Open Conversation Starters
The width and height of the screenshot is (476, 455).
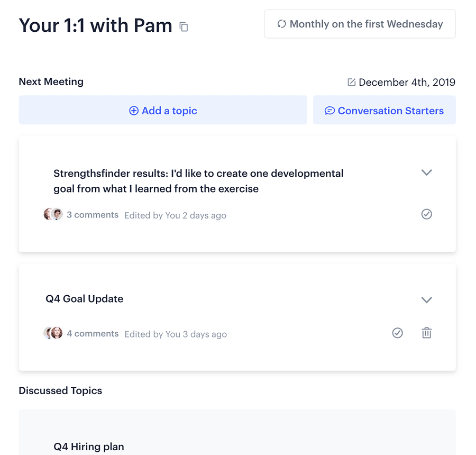click(385, 110)
